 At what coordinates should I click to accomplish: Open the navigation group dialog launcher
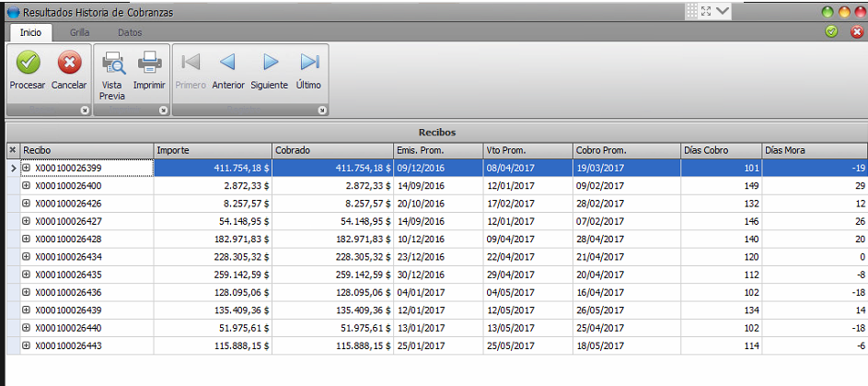coord(321,111)
